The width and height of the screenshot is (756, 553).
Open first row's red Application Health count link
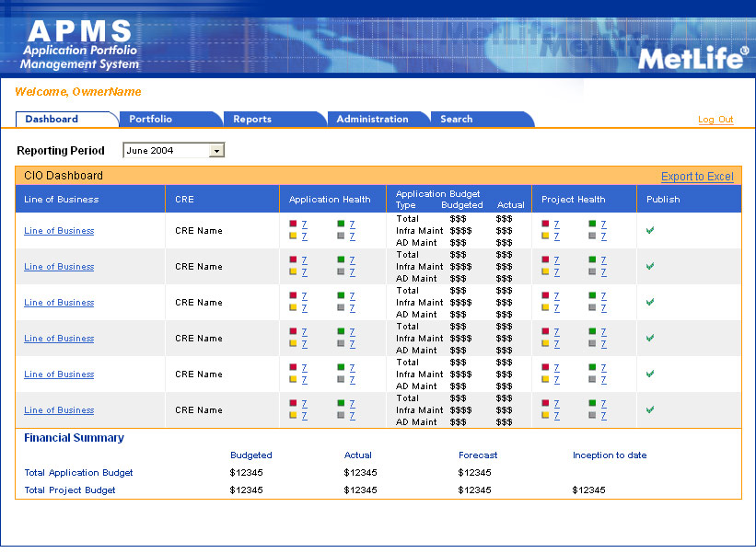pos(304,224)
